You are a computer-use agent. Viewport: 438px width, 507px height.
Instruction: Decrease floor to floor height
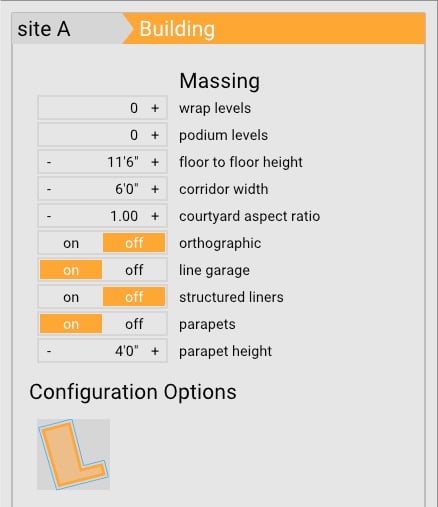tap(49, 162)
